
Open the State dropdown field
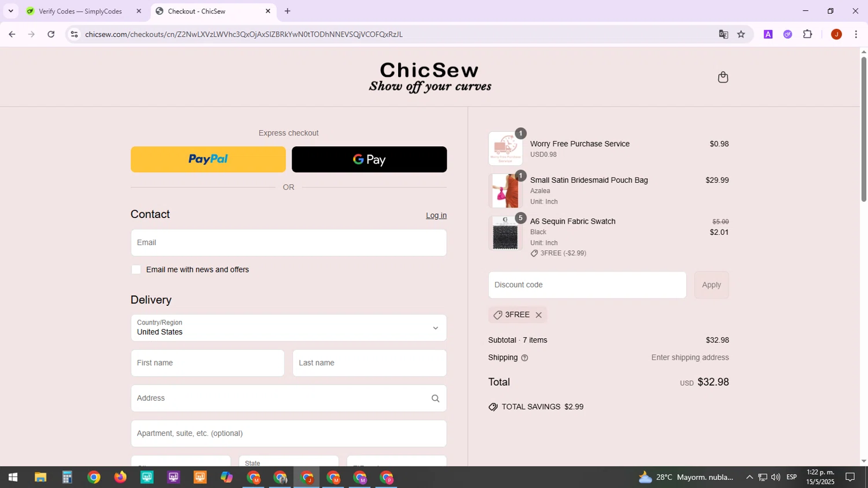coord(289,461)
